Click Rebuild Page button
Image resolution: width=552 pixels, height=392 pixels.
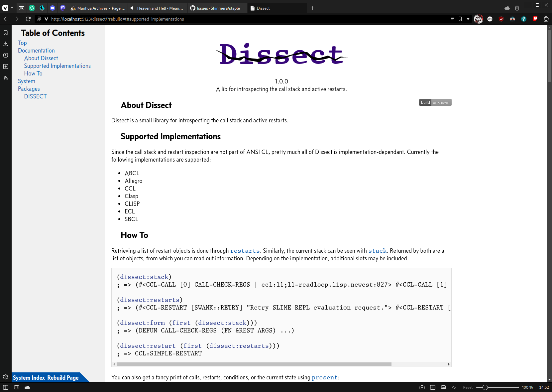(x=63, y=378)
